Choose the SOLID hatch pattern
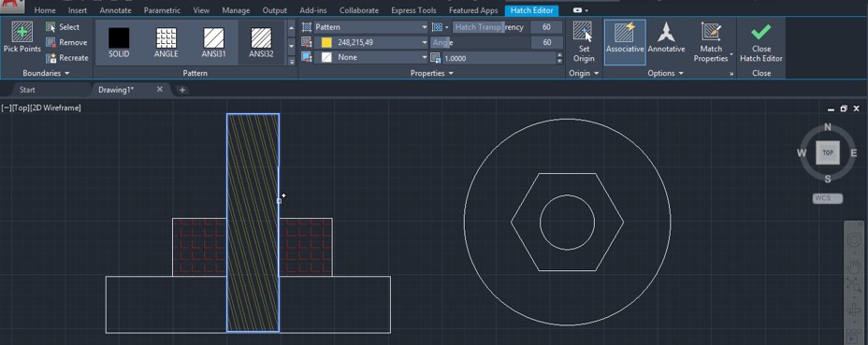 point(119,42)
